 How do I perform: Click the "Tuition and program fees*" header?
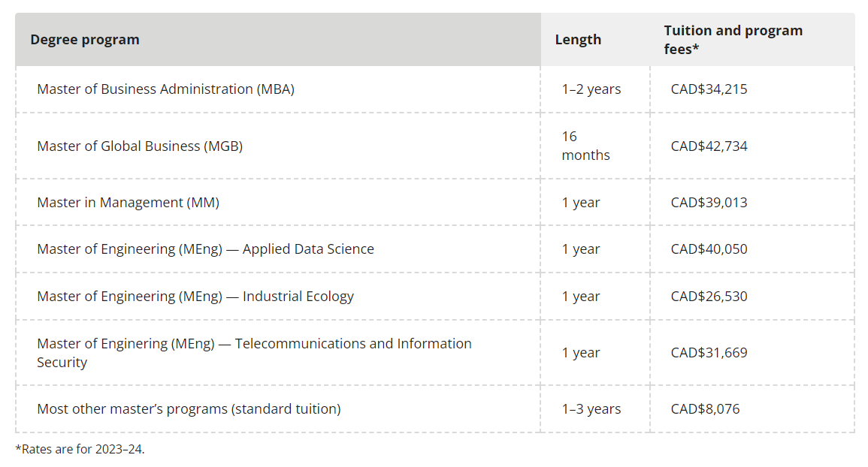(733, 40)
